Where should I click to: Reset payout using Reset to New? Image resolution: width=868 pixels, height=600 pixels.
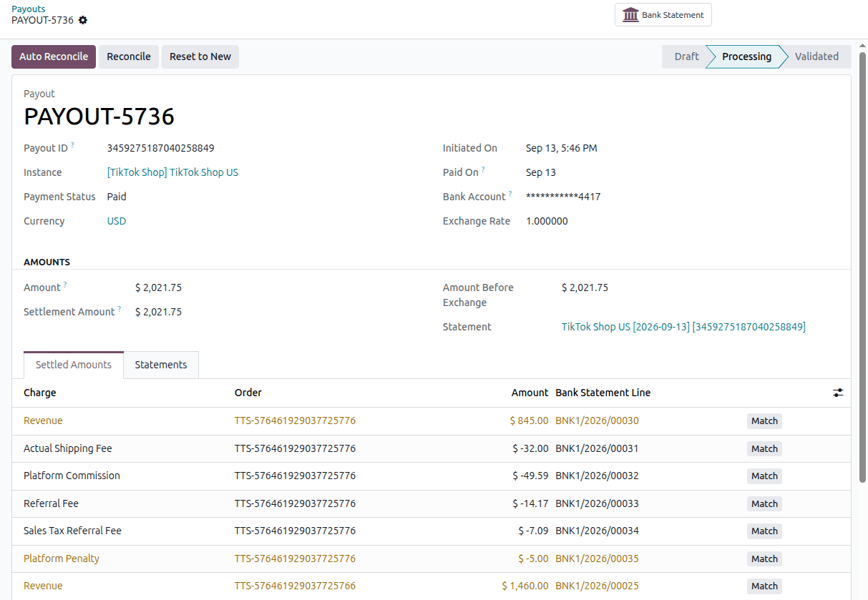[x=200, y=56]
